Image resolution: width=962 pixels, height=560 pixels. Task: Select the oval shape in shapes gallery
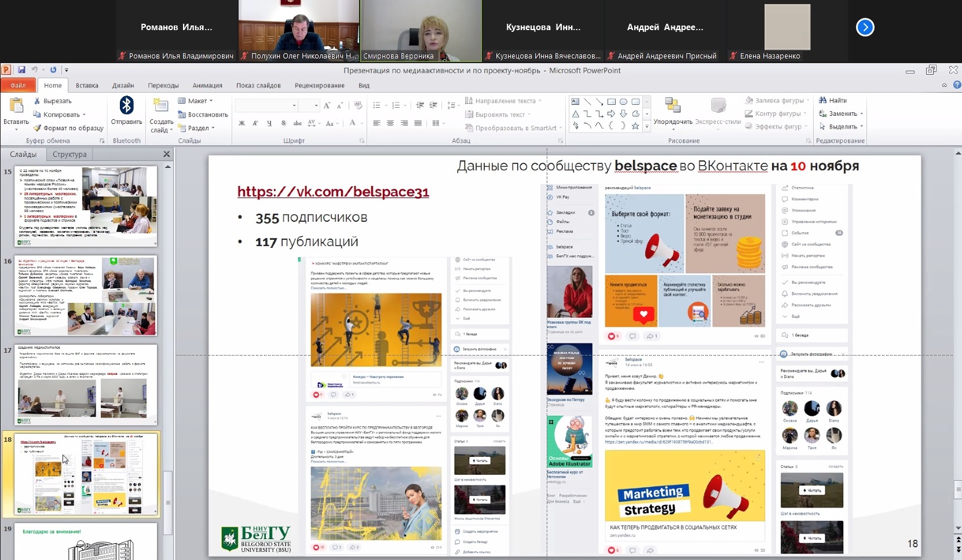(623, 101)
